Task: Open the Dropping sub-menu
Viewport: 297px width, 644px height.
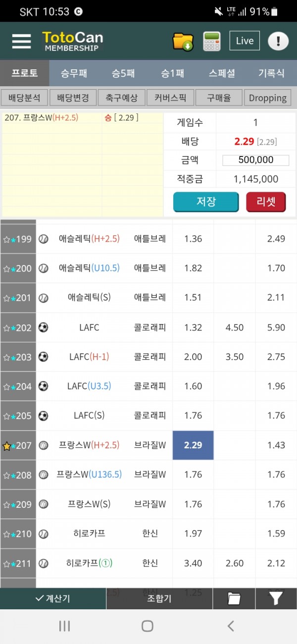Action: (x=267, y=98)
